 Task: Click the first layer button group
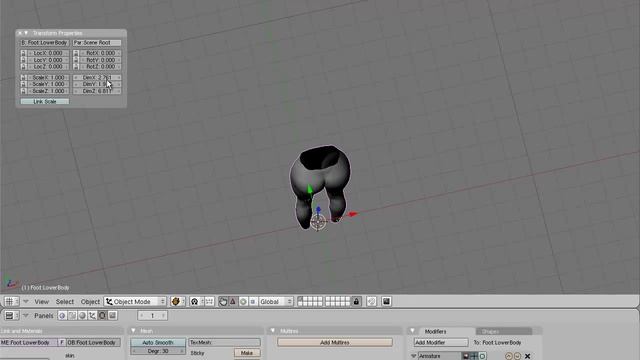310,302
